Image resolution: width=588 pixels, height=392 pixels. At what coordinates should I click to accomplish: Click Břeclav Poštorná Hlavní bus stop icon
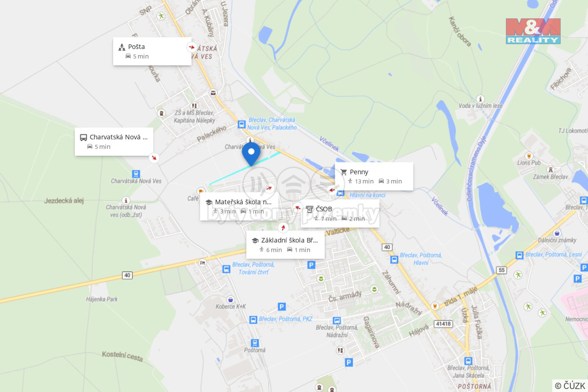[x=394, y=259]
